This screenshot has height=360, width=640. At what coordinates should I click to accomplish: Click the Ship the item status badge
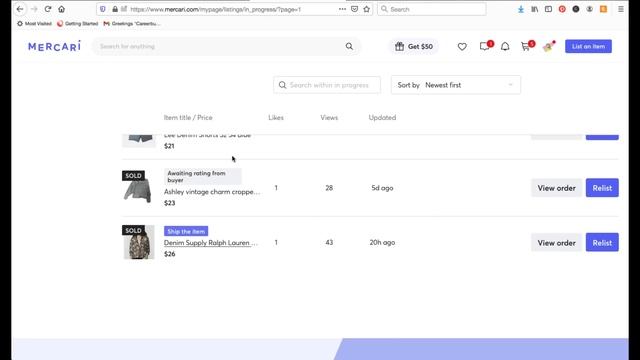tap(186, 231)
